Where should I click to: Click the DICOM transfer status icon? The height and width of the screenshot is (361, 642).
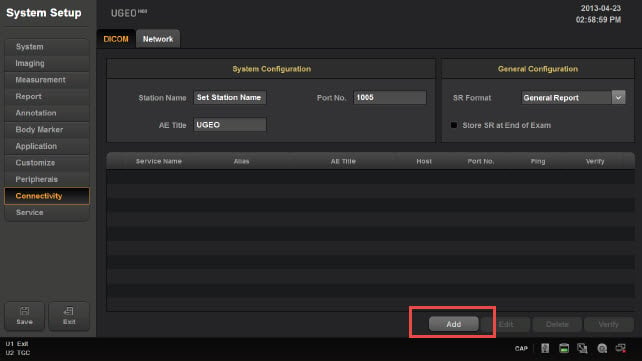(x=582, y=348)
